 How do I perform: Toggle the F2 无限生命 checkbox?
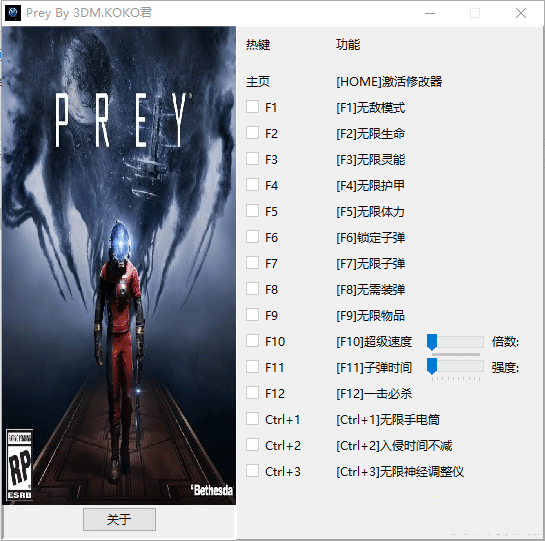point(252,133)
